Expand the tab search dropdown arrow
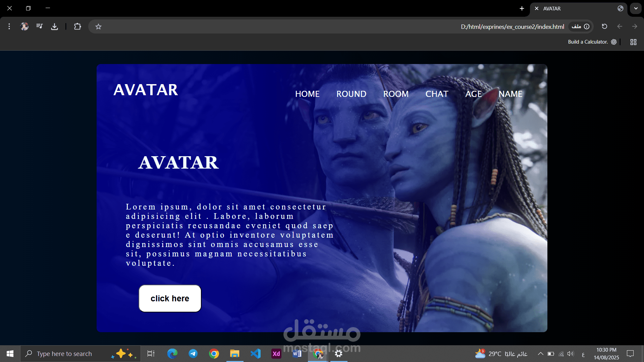Viewport: 644px width, 362px height. pos(636,8)
